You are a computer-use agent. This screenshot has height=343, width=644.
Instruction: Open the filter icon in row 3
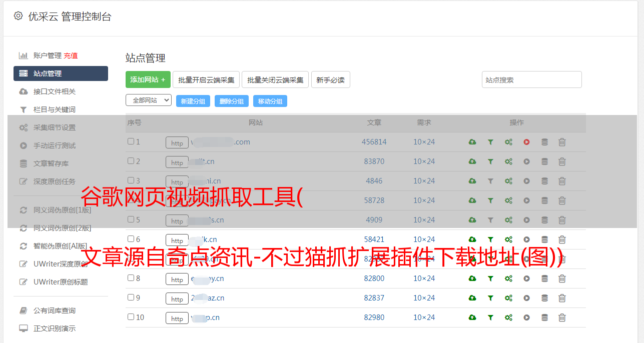pos(490,181)
